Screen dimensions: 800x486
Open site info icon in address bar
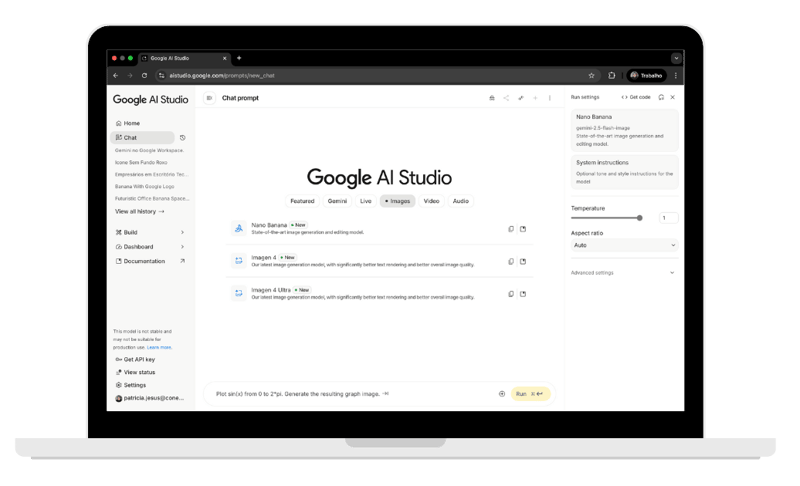161,75
